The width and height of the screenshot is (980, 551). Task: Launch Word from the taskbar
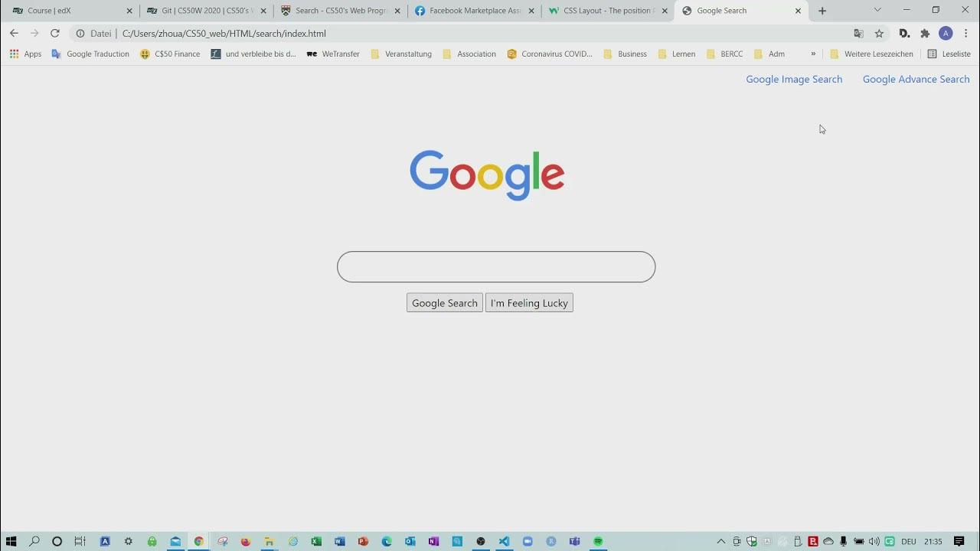(340, 541)
